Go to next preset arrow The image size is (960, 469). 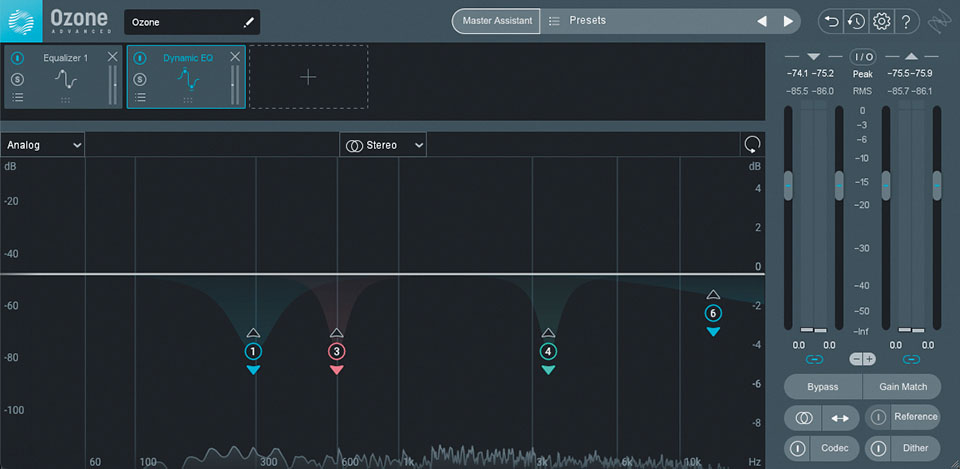click(788, 21)
